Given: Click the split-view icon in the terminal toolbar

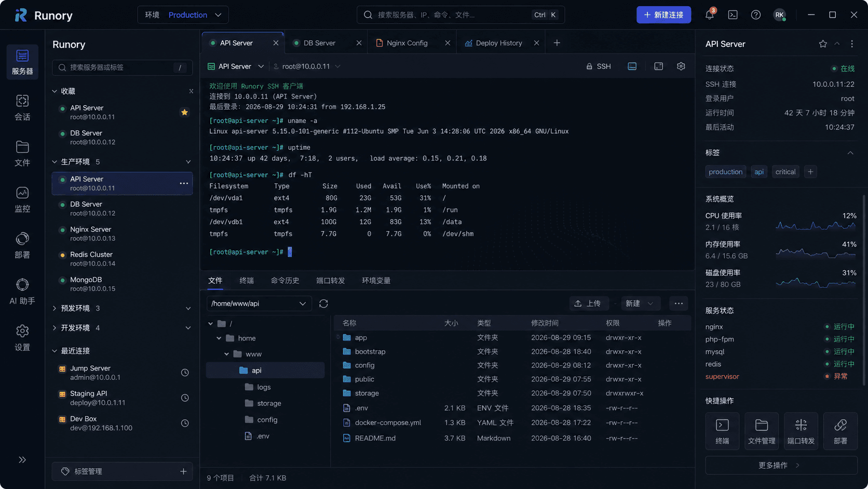Looking at the screenshot, I should [658, 67].
